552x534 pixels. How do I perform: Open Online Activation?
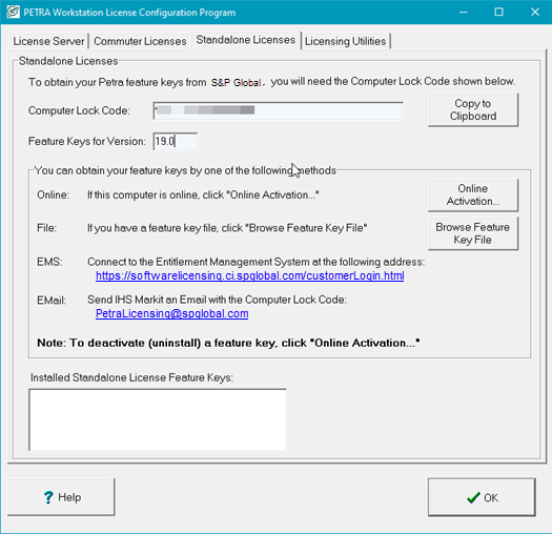coord(473,195)
